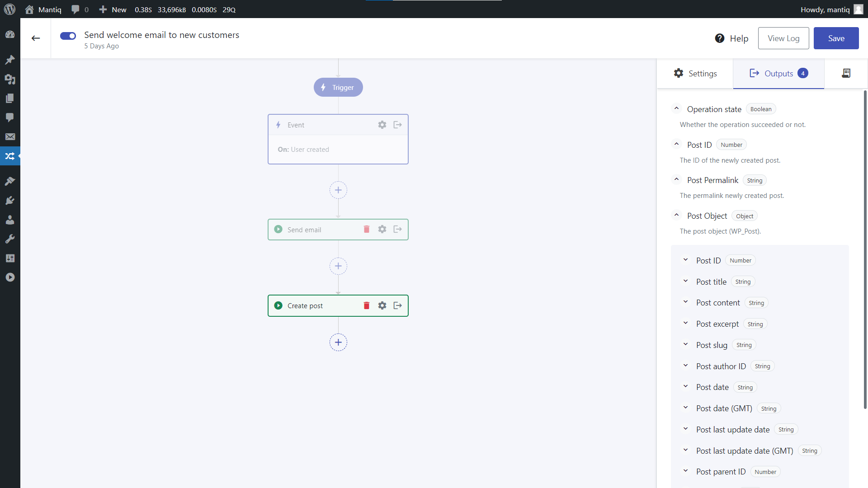Screen dimensions: 868x488
Task: Click the Event node settings gear
Action: (x=382, y=125)
